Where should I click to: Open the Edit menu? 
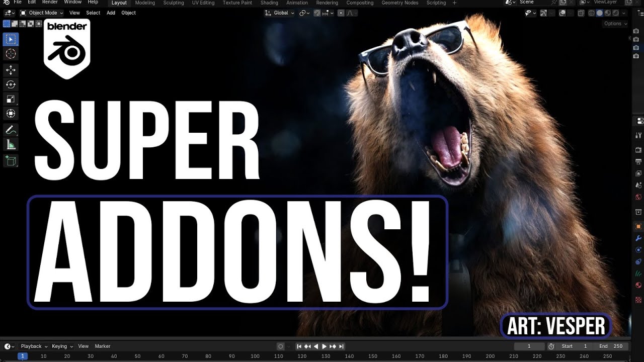pyautogui.click(x=32, y=3)
